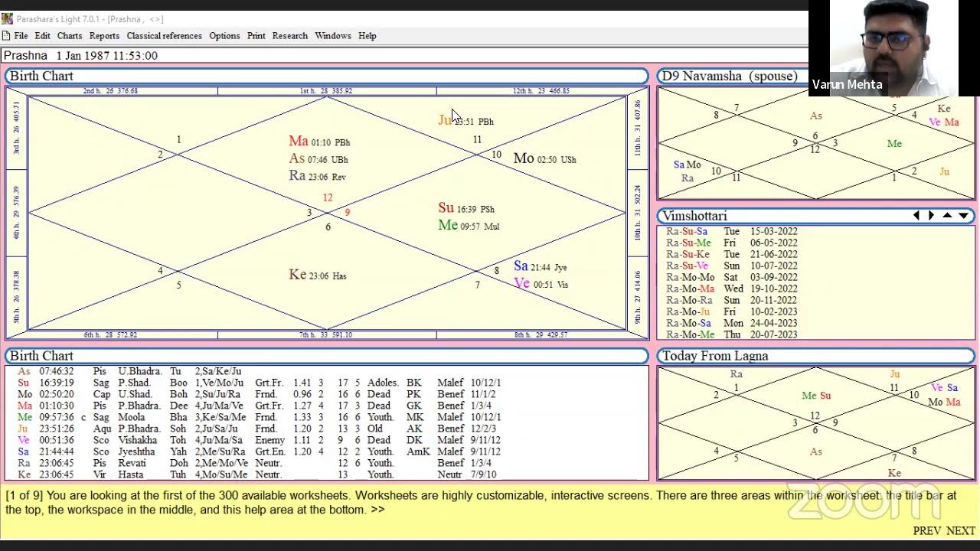
Task: Open the Charts menu
Action: pos(69,36)
